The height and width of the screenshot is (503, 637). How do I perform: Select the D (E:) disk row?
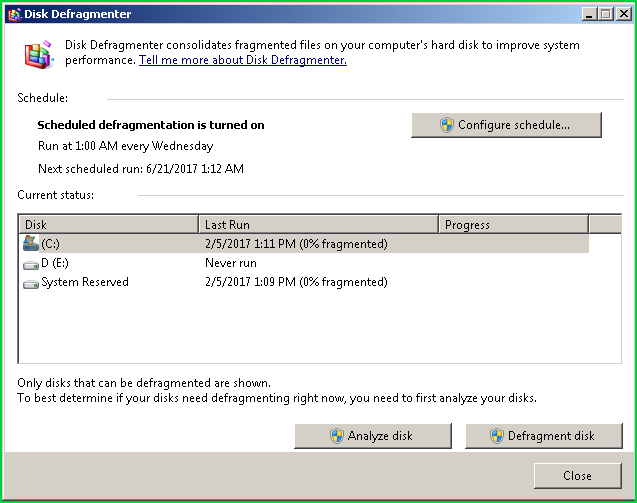tap(304, 263)
